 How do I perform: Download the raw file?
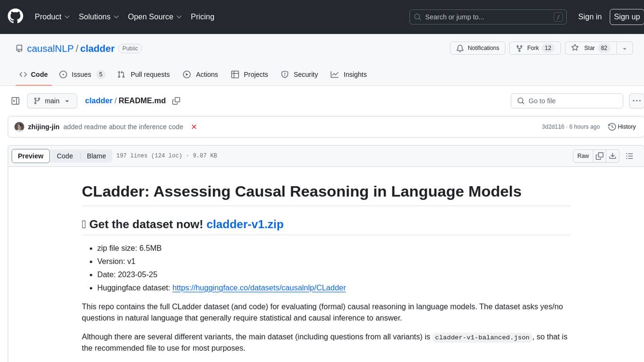[613, 156]
